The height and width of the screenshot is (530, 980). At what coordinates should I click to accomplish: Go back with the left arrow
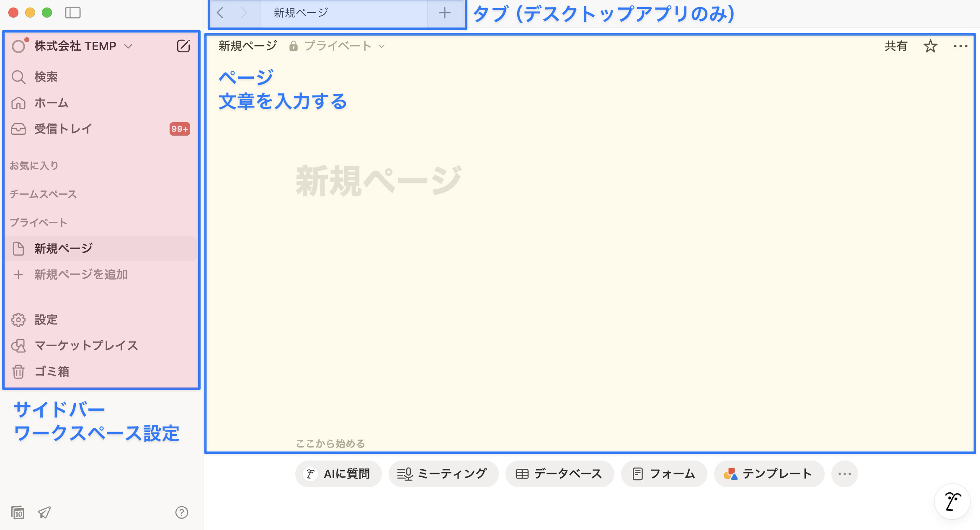(220, 13)
